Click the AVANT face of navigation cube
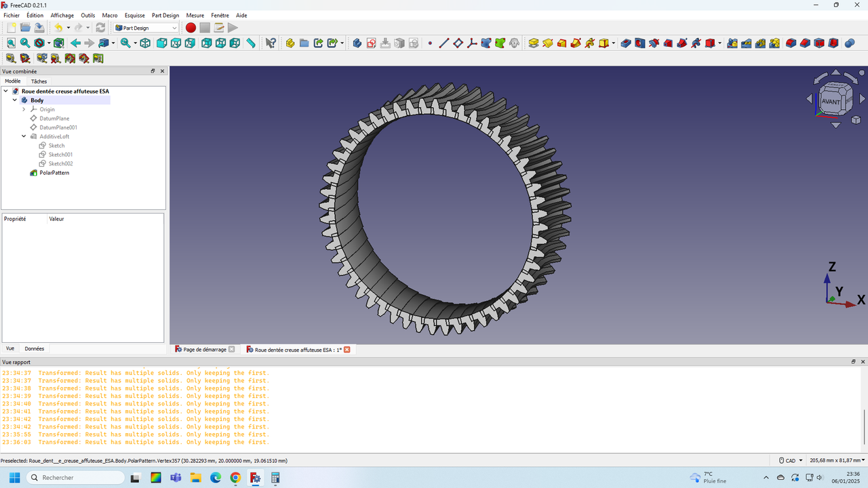This screenshot has height=488, width=868. point(830,102)
